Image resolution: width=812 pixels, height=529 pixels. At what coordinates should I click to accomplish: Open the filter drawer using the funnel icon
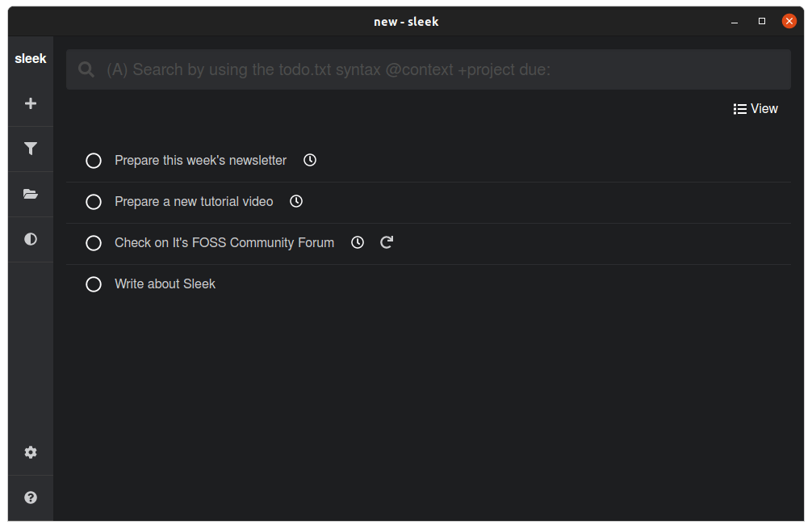tap(30, 149)
